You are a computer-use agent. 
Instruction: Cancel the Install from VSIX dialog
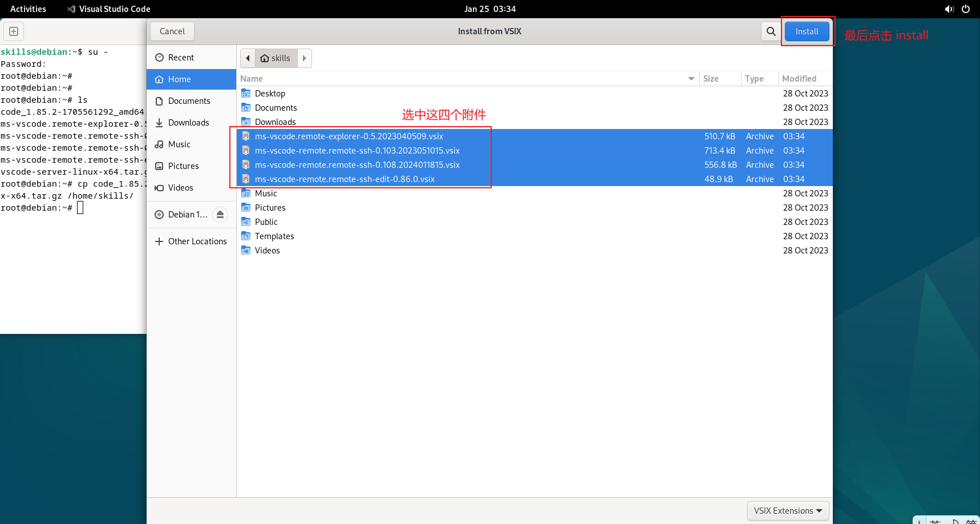point(172,31)
